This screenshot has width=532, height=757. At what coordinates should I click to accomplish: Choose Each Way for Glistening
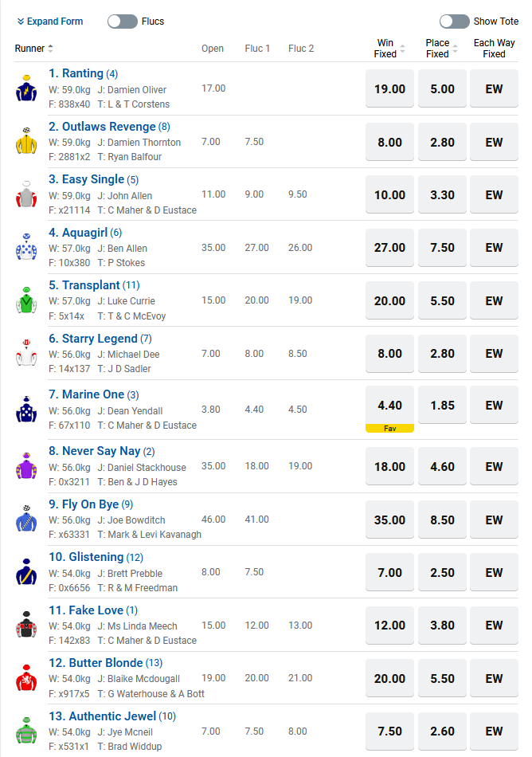tap(494, 572)
